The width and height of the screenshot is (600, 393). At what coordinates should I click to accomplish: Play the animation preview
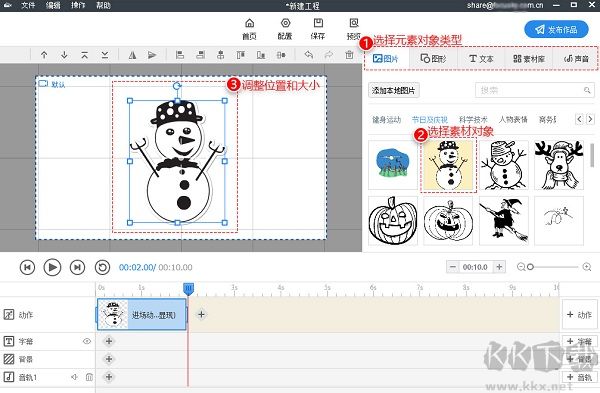[52, 267]
